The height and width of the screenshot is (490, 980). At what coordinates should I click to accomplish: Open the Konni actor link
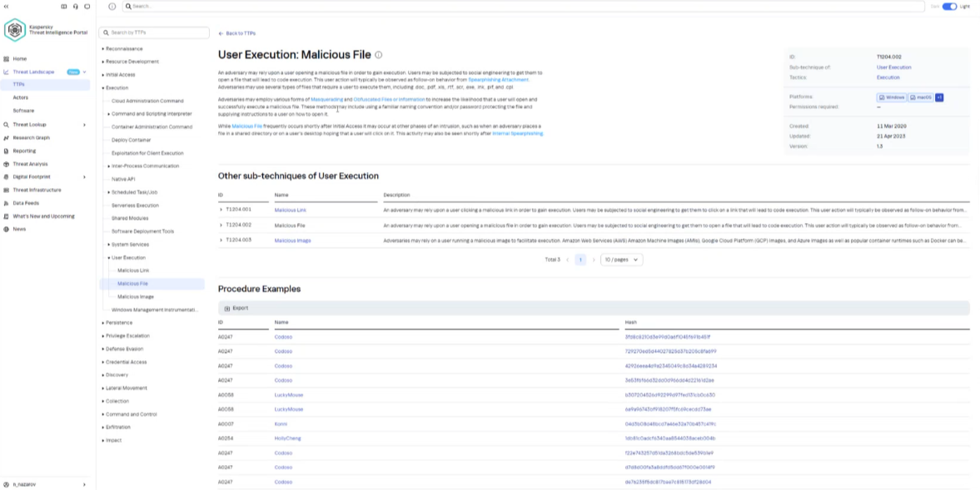281,423
